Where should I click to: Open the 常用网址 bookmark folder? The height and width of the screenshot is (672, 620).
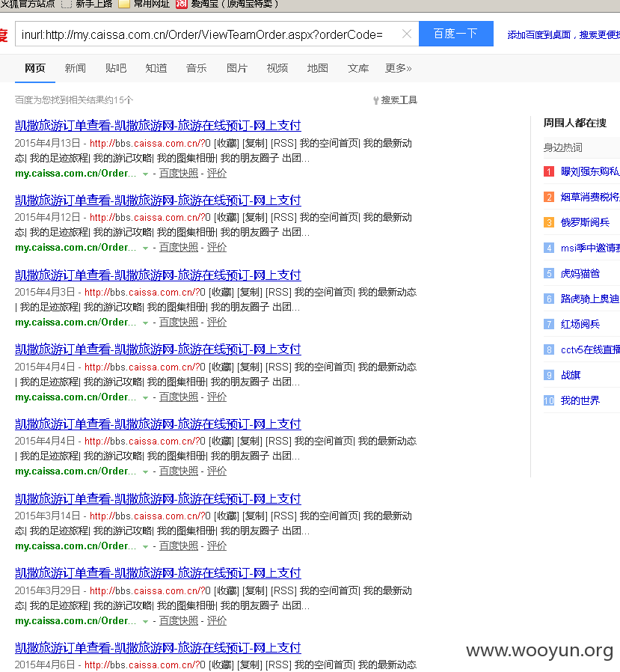click(x=144, y=4)
